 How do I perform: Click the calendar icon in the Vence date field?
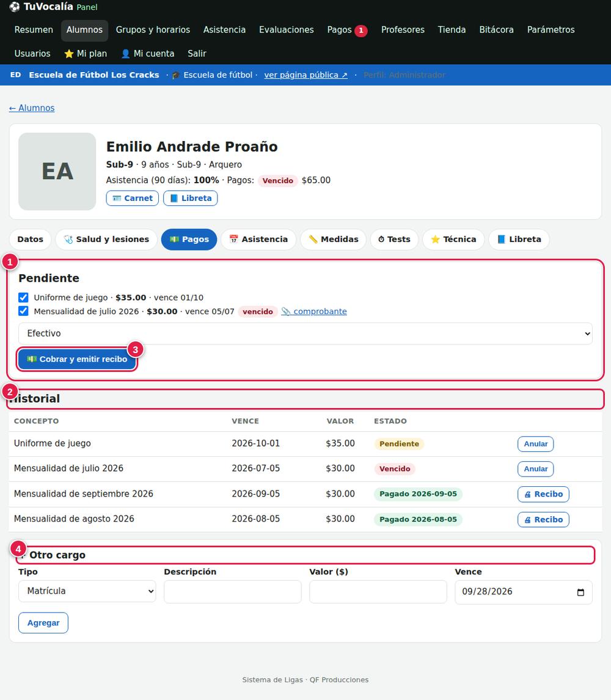click(x=580, y=592)
